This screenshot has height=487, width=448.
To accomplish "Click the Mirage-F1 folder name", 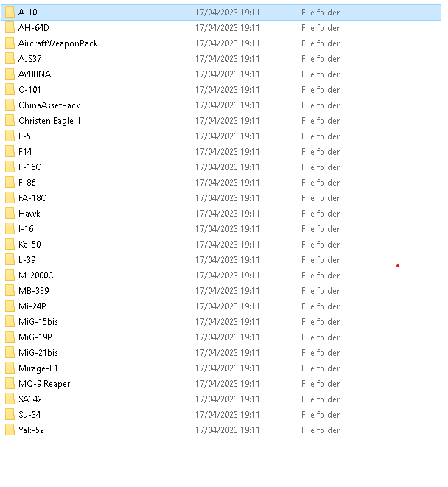I will pos(38,368).
